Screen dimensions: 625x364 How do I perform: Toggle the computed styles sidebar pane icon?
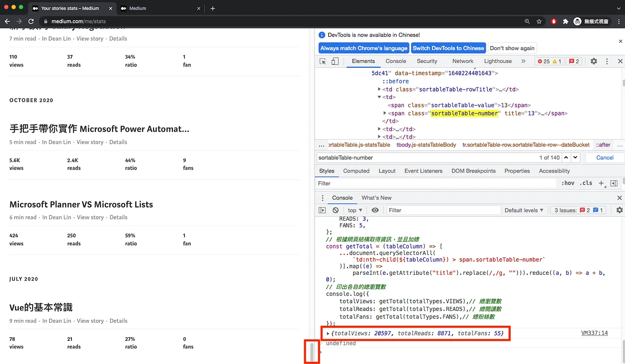click(x=614, y=183)
